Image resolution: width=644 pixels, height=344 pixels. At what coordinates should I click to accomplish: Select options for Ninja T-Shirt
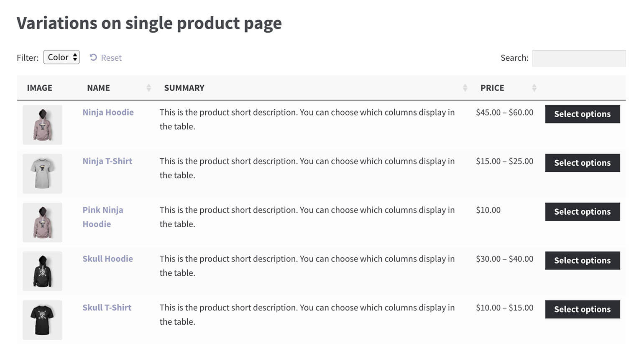[x=582, y=163]
